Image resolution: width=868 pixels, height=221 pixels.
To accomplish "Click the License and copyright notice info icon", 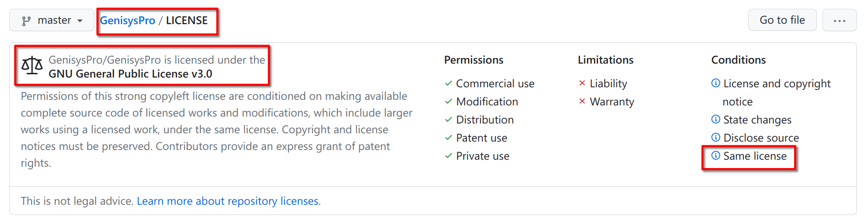I will pyautogui.click(x=716, y=83).
